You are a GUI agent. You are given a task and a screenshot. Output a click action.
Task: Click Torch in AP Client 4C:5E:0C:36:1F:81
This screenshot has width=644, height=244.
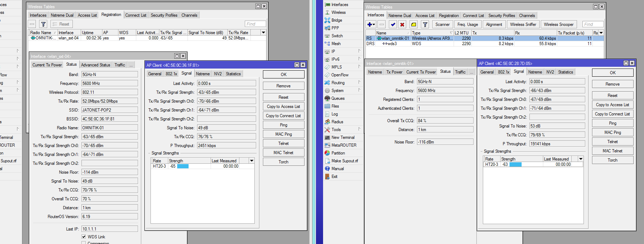point(284,162)
